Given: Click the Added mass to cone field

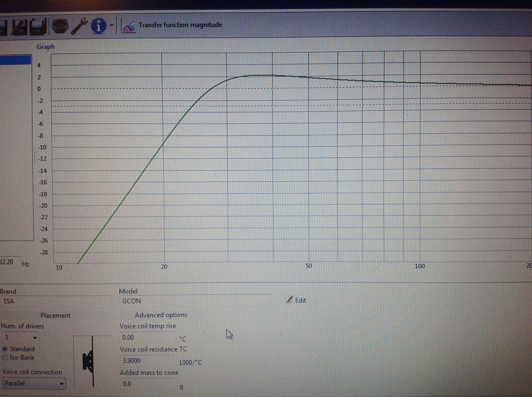Looking at the screenshot, I should (x=148, y=384).
